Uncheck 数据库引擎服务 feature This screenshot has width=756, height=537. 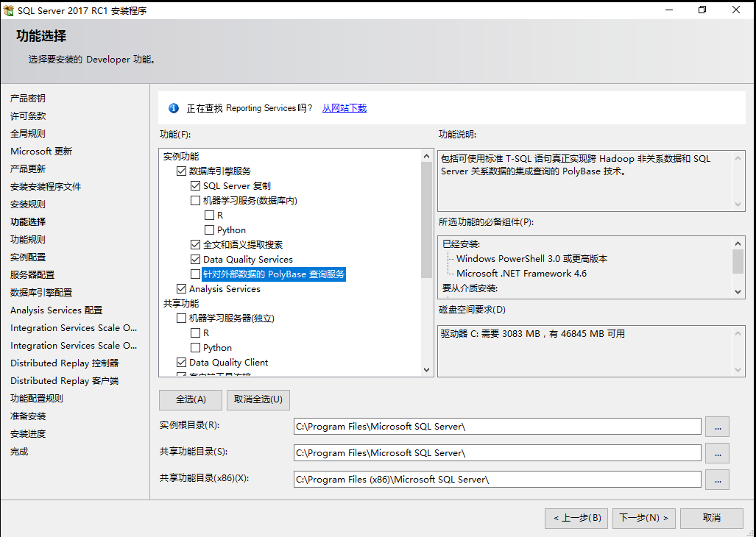(181, 171)
